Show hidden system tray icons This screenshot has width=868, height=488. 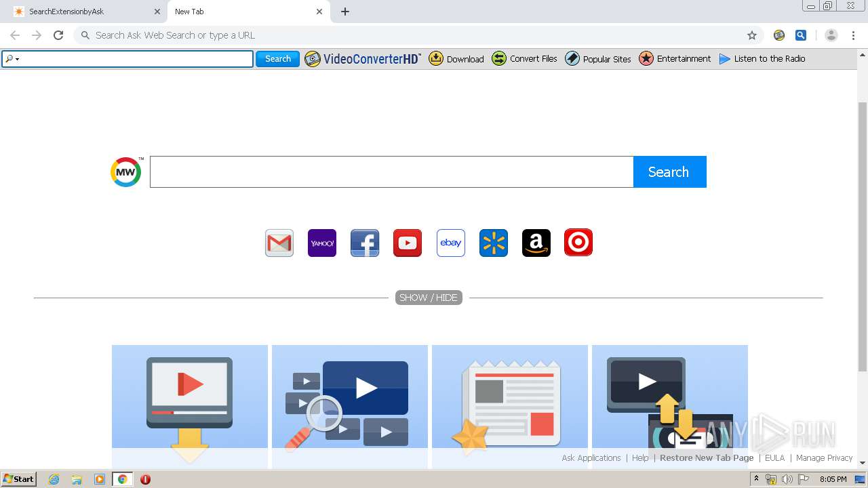756,479
